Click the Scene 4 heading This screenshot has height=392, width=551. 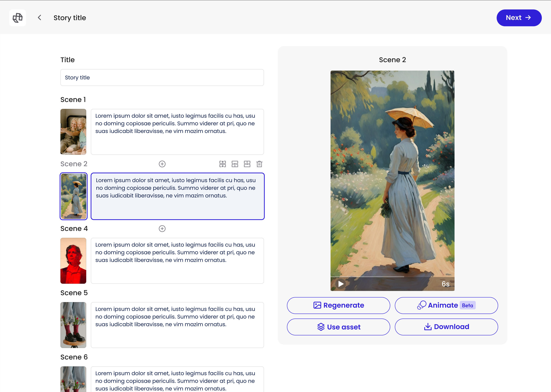(x=74, y=229)
